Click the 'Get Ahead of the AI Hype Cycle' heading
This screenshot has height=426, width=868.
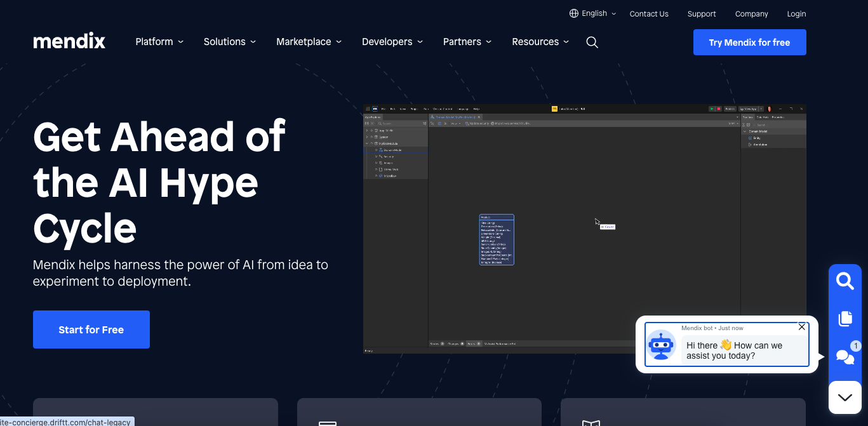159,182
